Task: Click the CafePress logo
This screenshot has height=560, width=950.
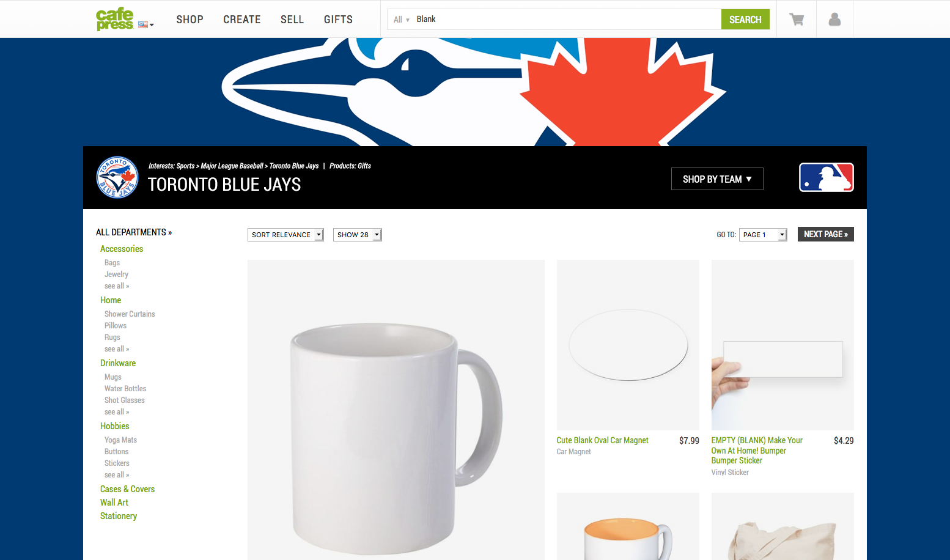Action: pos(114,19)
